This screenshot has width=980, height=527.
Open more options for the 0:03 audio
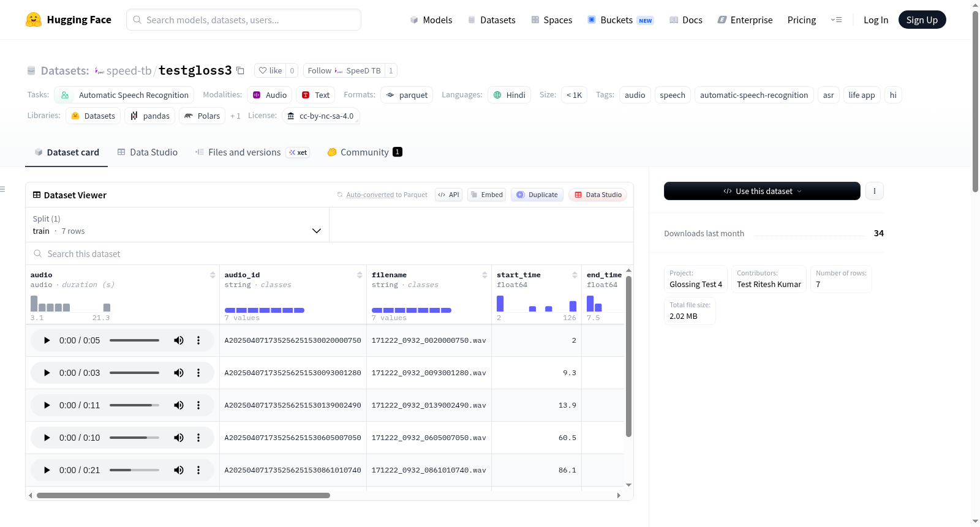(x=198, y=373)
